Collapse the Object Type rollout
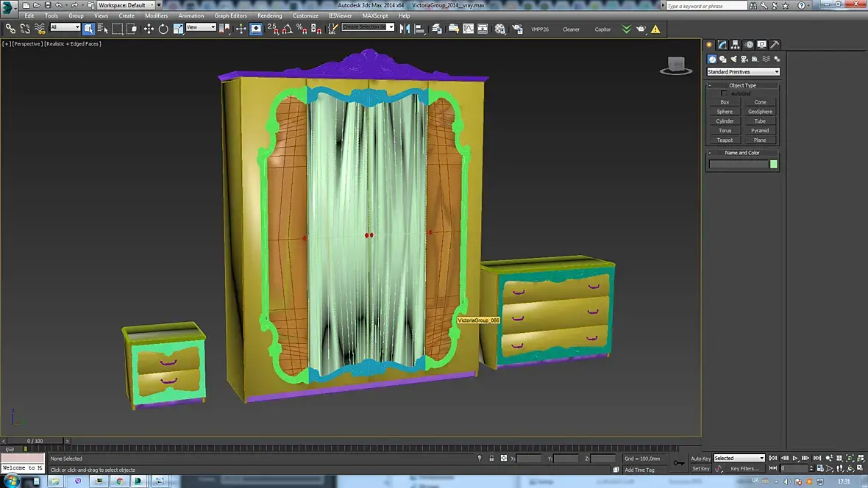The width and height of the screenshot is (868, 488). coord(742,85)
